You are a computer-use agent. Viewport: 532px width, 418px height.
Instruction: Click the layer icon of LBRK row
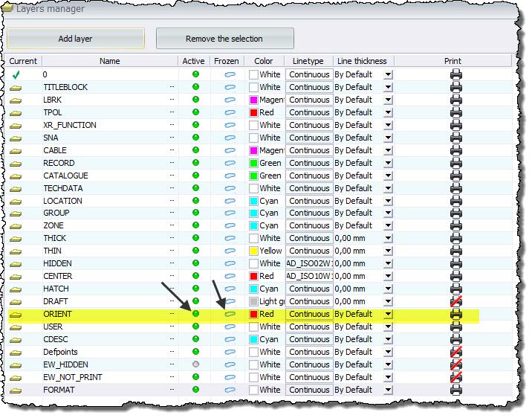coord(16,100)
